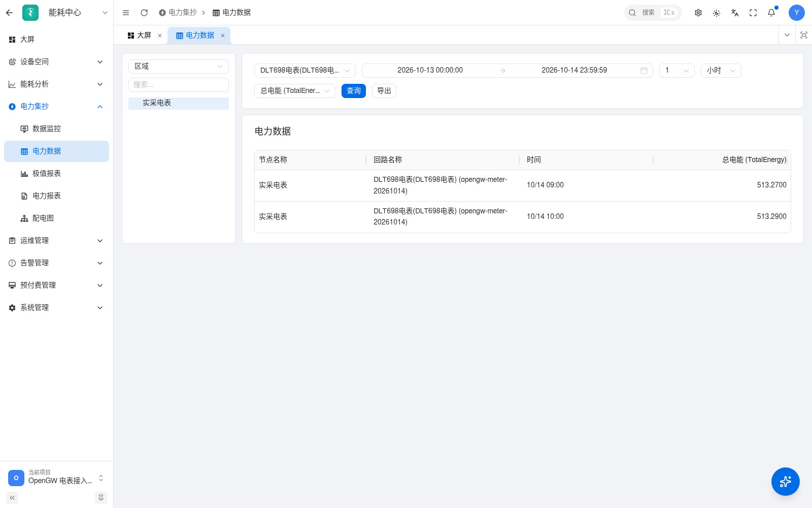Open the settings gear icon
Screen dimensions: 812x508
(x=698, y=13)
